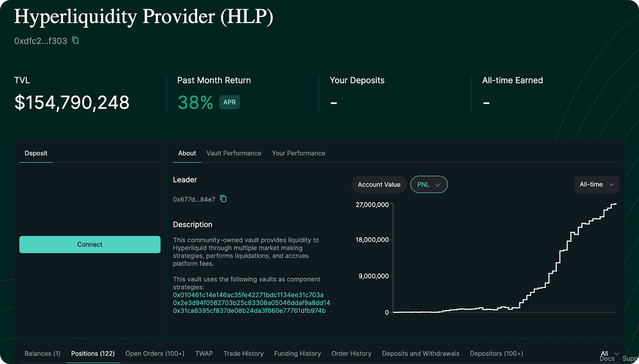
Task: Copy the leader address 0x677d...84e7
Action: [223, 199]
